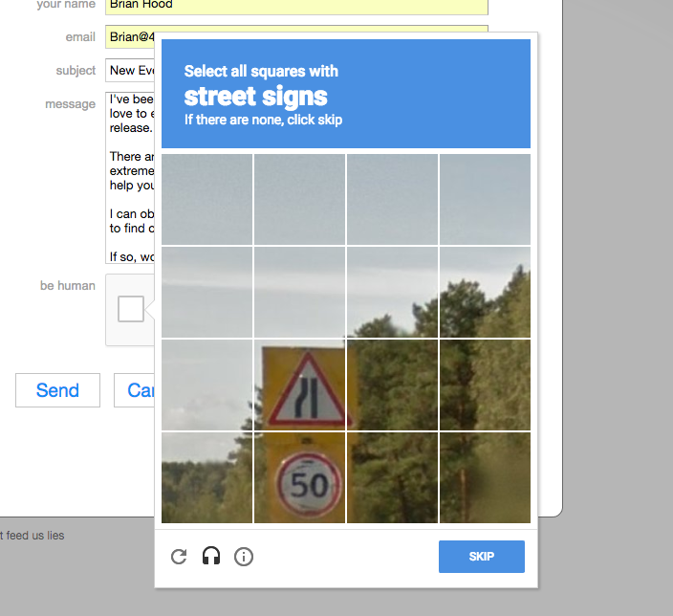Viewport: 673px width, 616px height.
Task: Select the top-right sky tile
Action: pyautogui.click(x=485, y=199)
